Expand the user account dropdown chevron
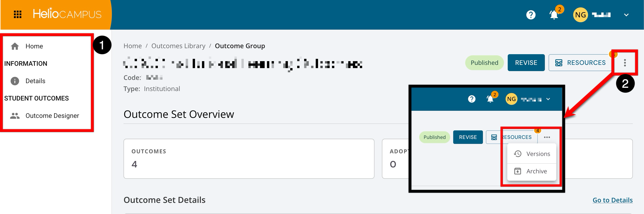The image size is (644, 214). coord(626,15)
